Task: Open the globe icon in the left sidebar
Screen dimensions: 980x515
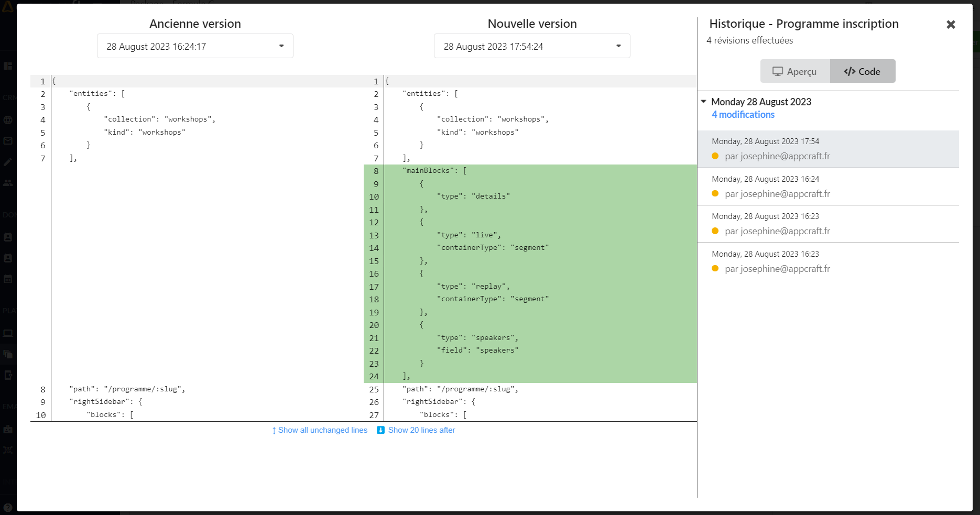Action: [8, 120]
